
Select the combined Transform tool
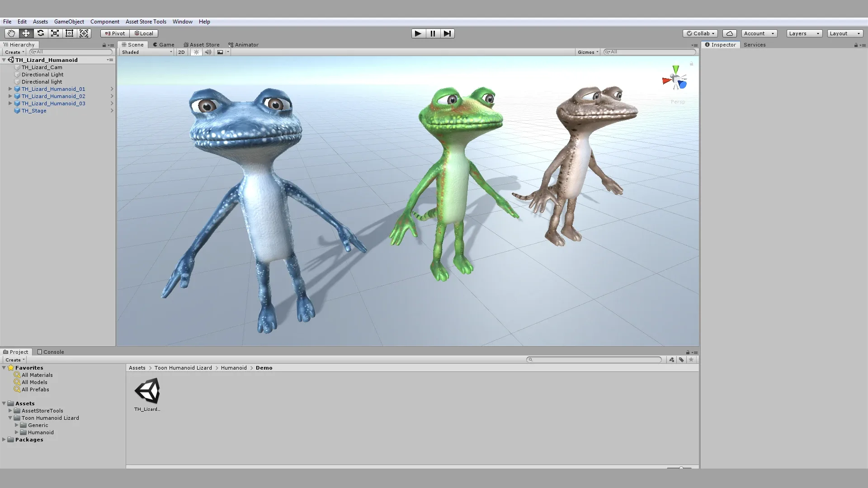click(x=84, y=33)
